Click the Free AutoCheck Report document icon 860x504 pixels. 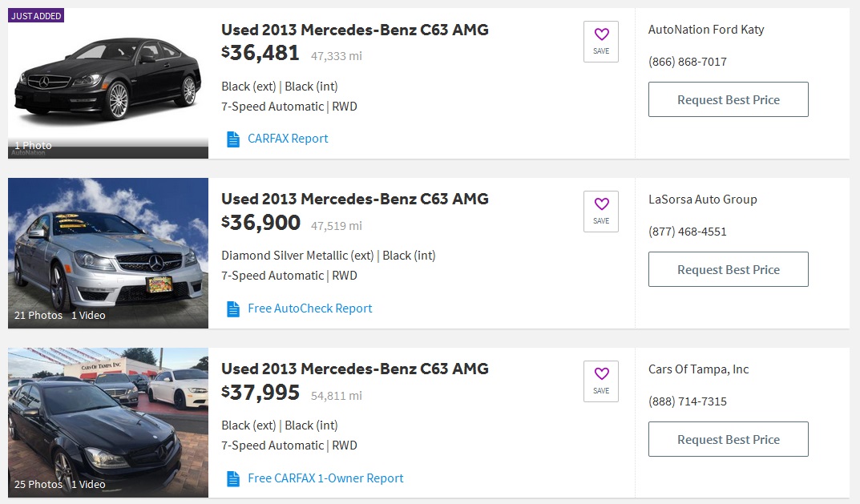click(233, 309)
